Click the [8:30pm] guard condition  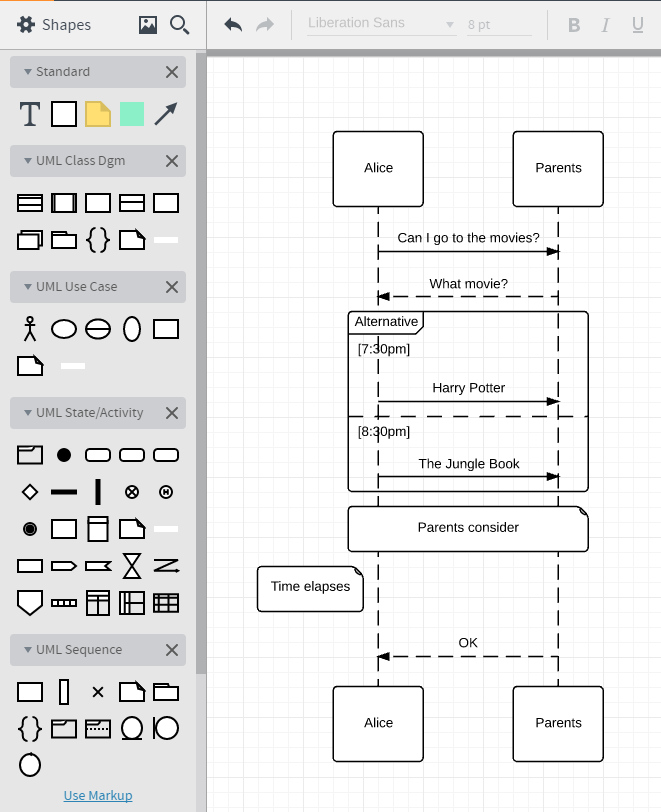pyautogui.click(x=384, y=431)
